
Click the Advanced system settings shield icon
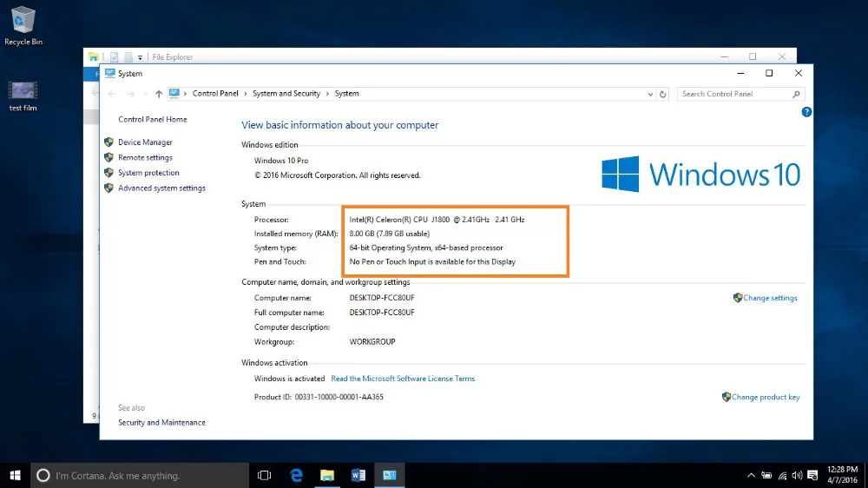(108, 188)
